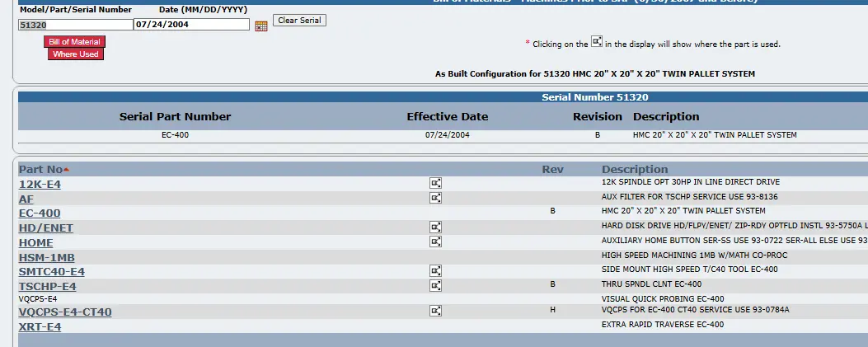This screenshot has width=868, height=347.
Task: Show where 12K-E4 is used
Action: [436, 183]
